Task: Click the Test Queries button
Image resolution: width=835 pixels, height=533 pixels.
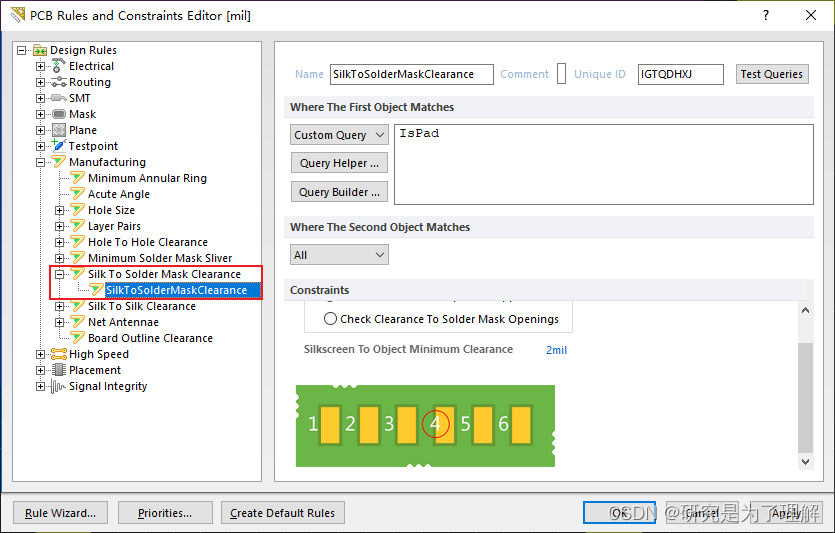Action: pyautogui.click(x=772, y=74)
